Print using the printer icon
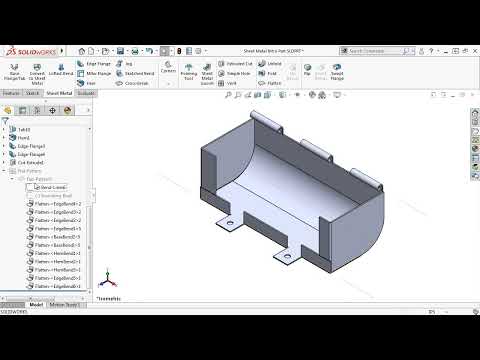480x360 pixels. click(x=135, y=51)
